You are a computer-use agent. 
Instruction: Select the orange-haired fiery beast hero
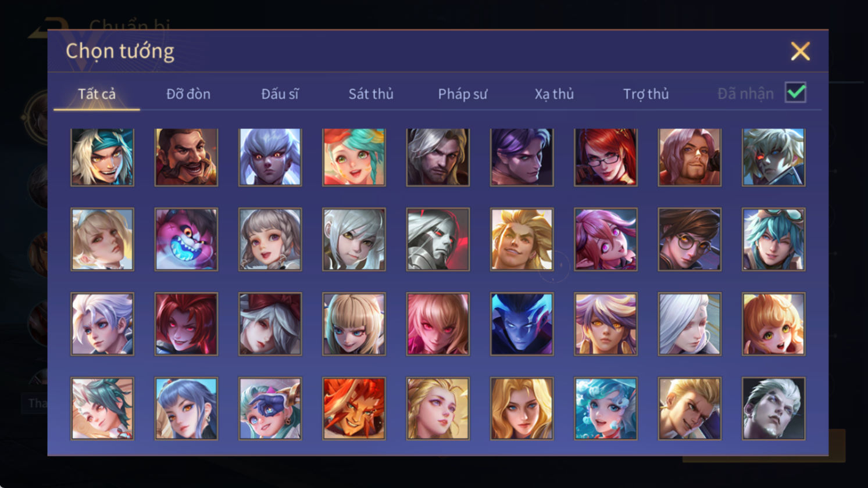coord(353,408)
